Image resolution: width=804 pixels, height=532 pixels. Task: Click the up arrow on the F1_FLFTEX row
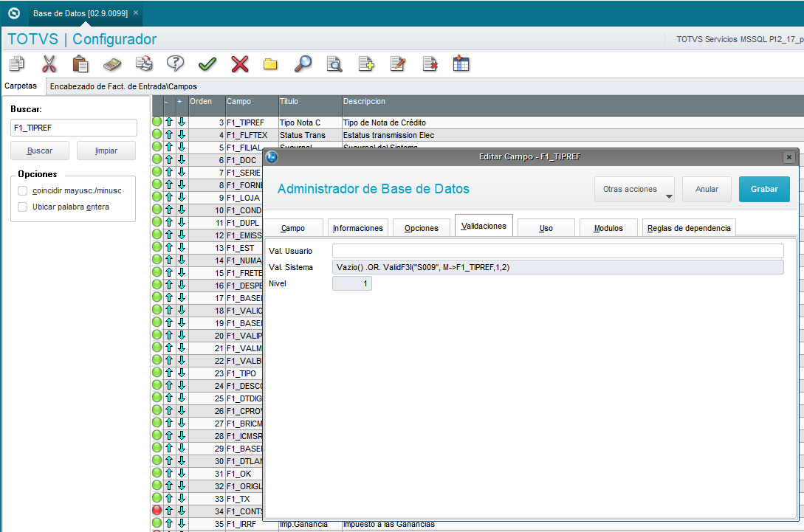[169, 135]
